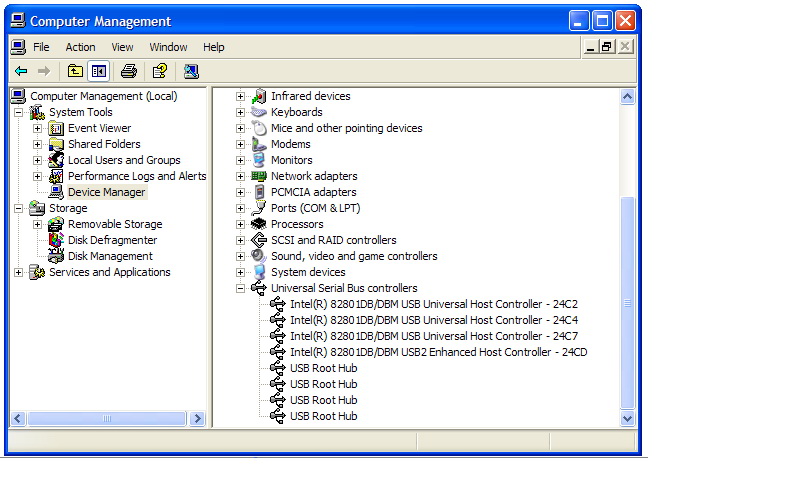Click the Local Users and Groups icon
801x488 pixels.
[56, 160]
